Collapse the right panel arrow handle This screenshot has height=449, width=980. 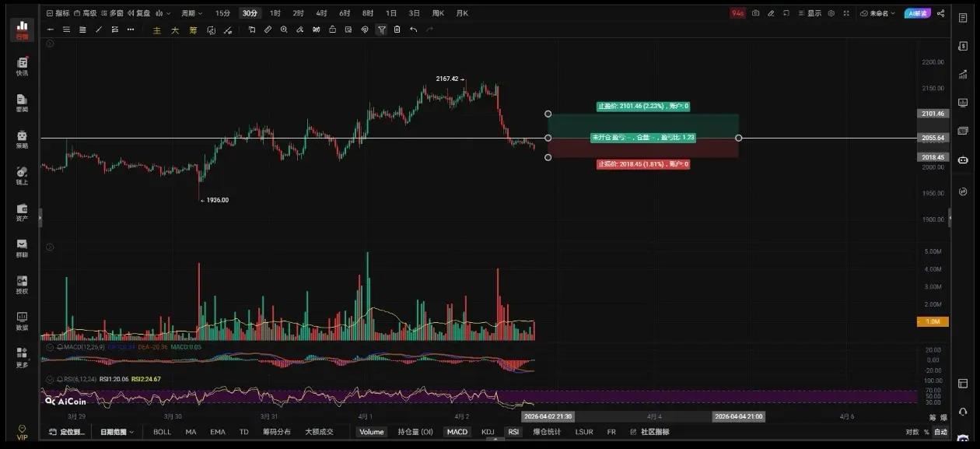pyautogui.click(x=950, y=219)
